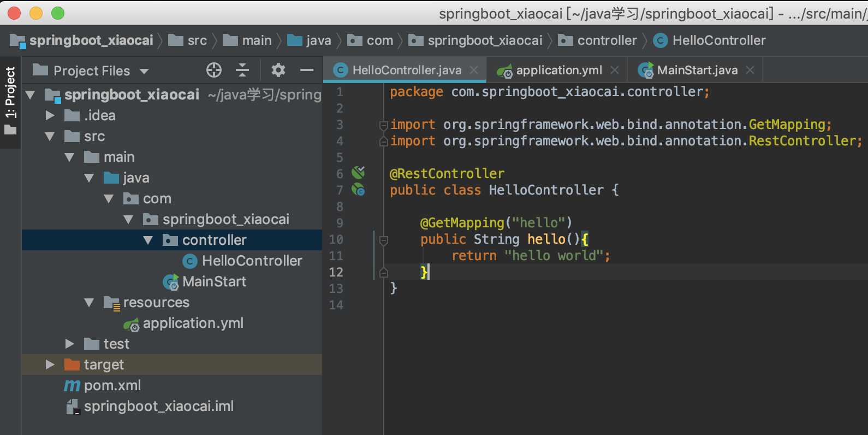Image resolution: width=868 pixels, height=435 pixels.
Task: Click the HelloController class icon in tree
Action: (x=189, y=261)
